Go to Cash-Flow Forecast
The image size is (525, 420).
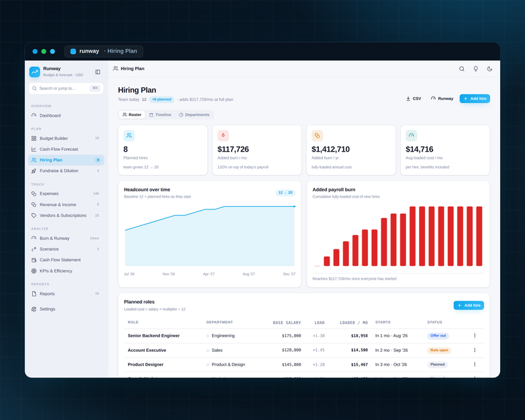(66, 149)
